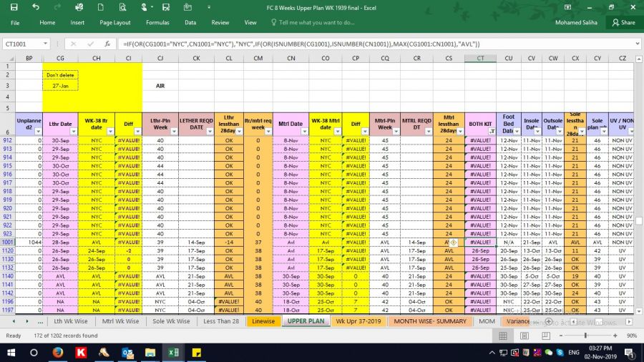Open the File menu
The height and width of the screenshot is (362, 644).
[15, 23]
